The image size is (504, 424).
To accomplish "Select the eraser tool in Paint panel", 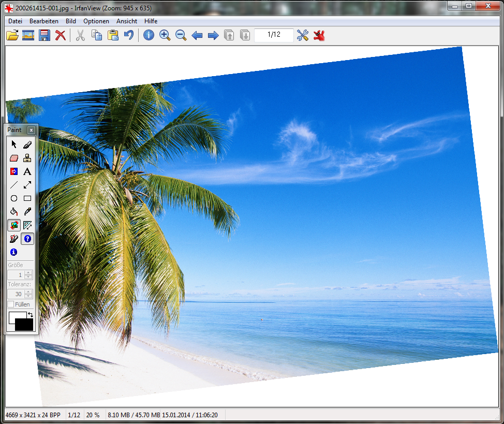I will 14,158.
